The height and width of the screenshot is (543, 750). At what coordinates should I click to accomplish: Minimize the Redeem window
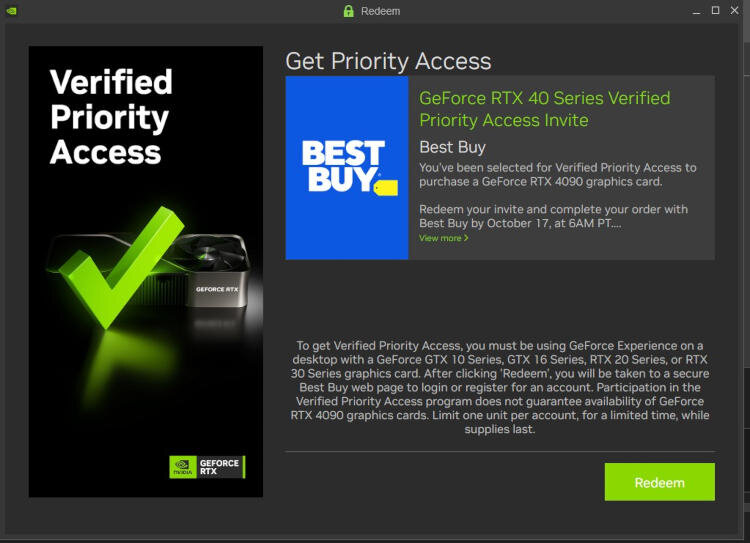(696, 11)
